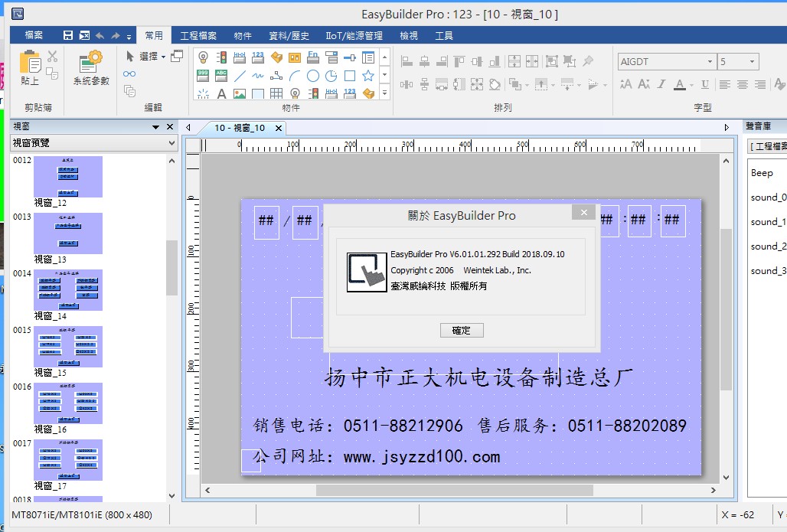Open the 工程檔案 ribbon tab
The width and height of the screenshot is (787, 532).
point(198,36)
